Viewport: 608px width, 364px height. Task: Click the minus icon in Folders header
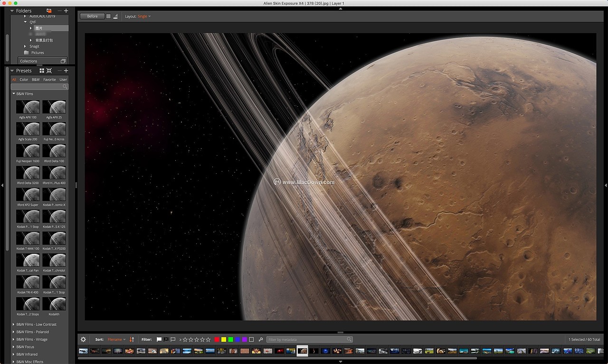pyautogui.click(x=59, y=10)
